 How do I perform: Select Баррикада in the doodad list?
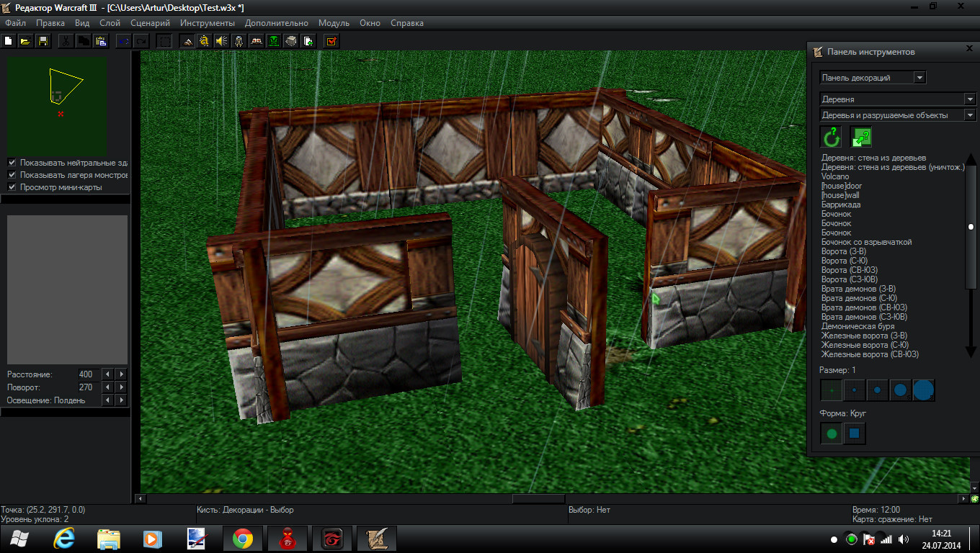[841, 204]
